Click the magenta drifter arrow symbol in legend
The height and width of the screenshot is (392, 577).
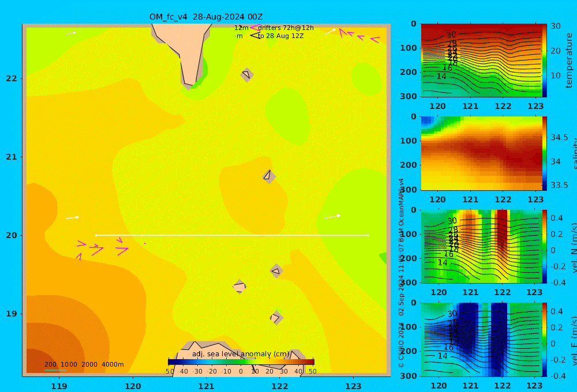(254, 28)
